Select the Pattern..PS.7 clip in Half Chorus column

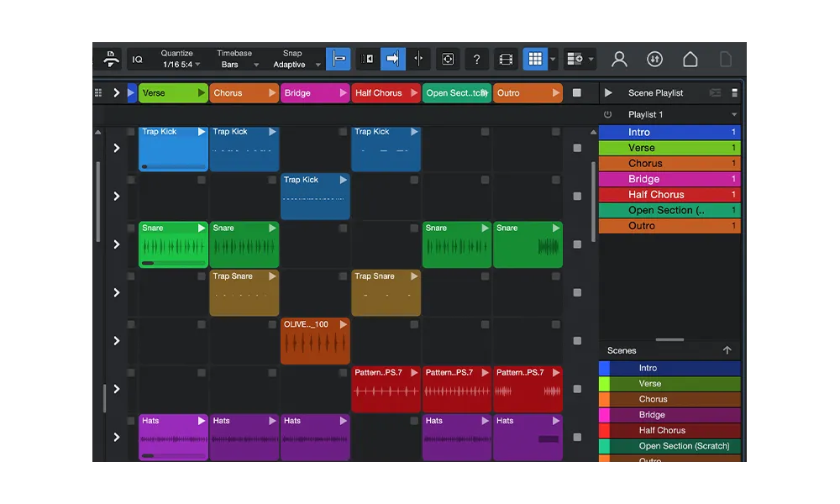[386, 390]
